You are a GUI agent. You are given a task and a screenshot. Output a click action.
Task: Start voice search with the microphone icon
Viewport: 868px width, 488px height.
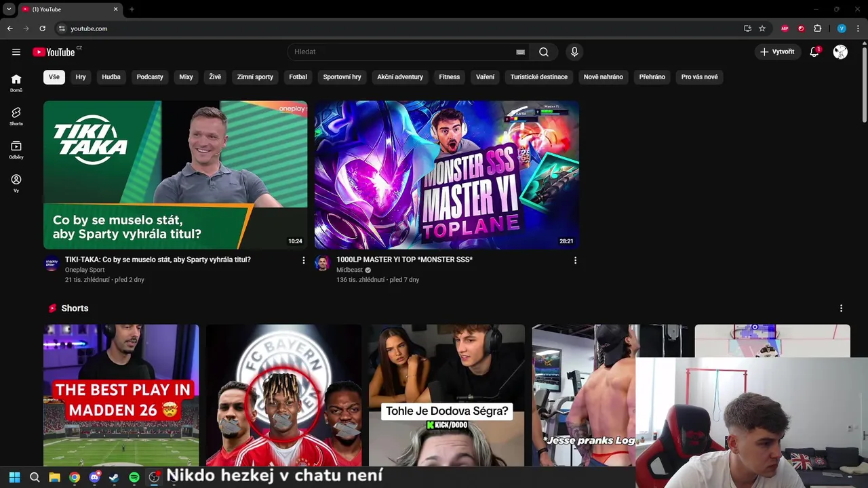click(x=574, y=52)
